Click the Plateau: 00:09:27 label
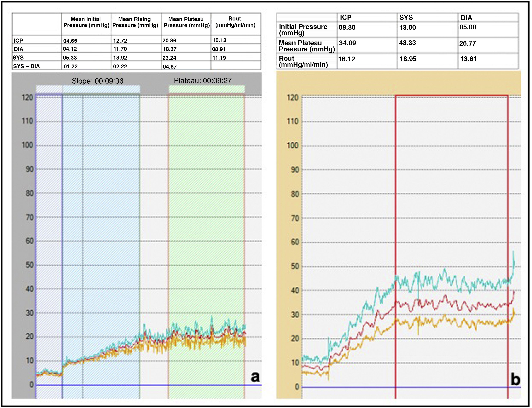 pyautogui.click(x=203, y=81)
